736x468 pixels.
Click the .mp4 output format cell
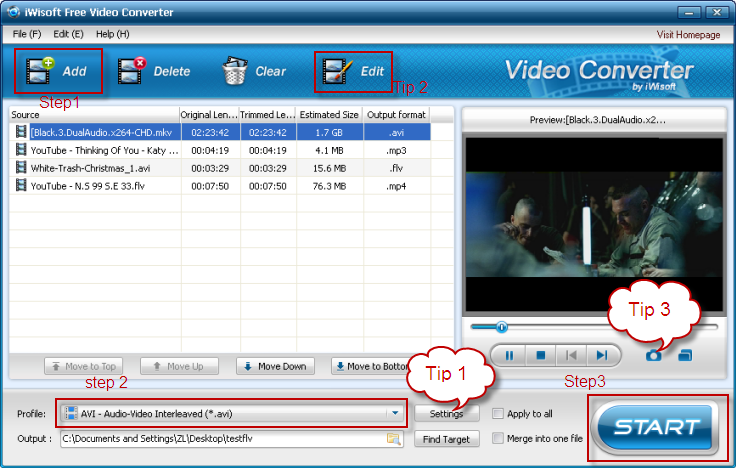tap(397, 186)
